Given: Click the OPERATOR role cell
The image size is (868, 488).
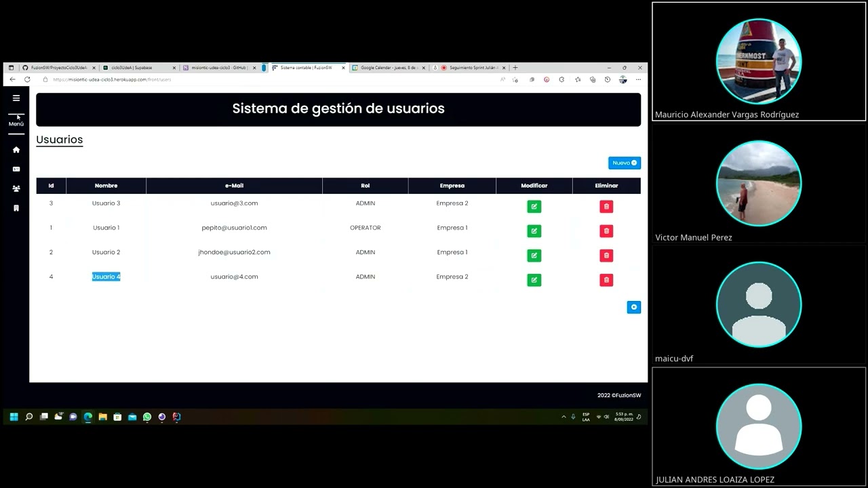Looking at the screenshot, I should [x=366, y=228].
